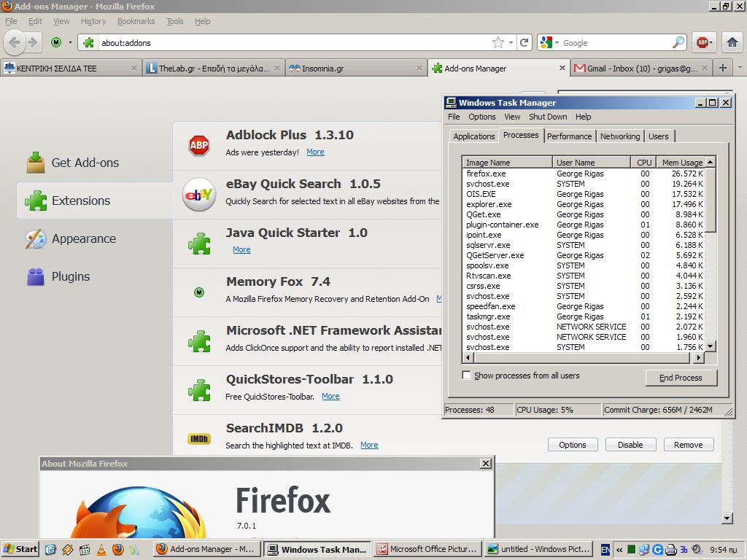
Task: Open the Task Manager Options menu
Action: pos(481,117)
